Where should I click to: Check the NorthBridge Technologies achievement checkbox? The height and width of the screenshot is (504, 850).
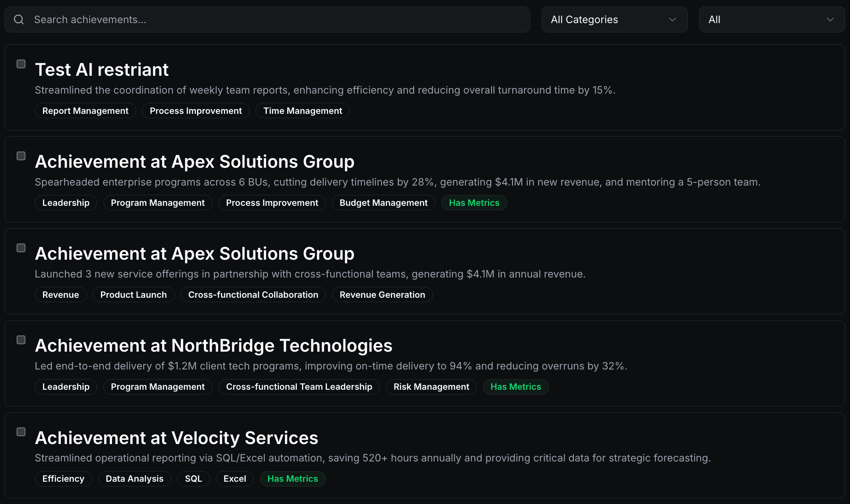point(21,340)
